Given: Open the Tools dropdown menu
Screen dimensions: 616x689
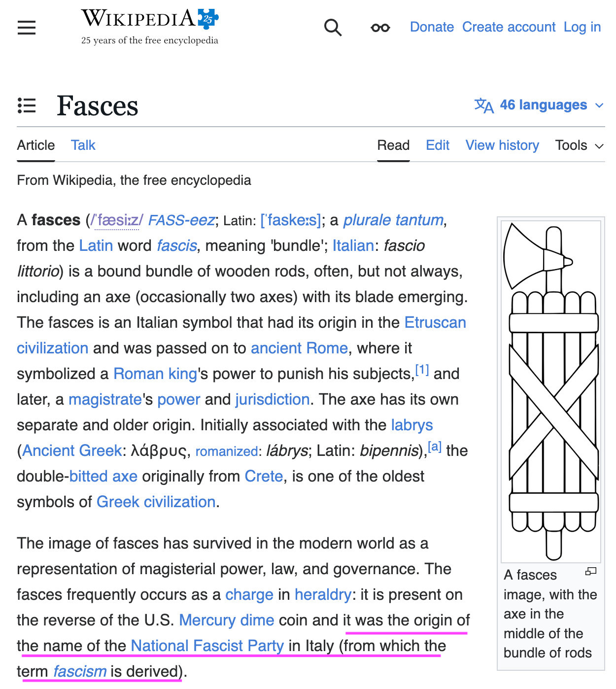Looking at the screenshot, I should click(x=579, y=145).
